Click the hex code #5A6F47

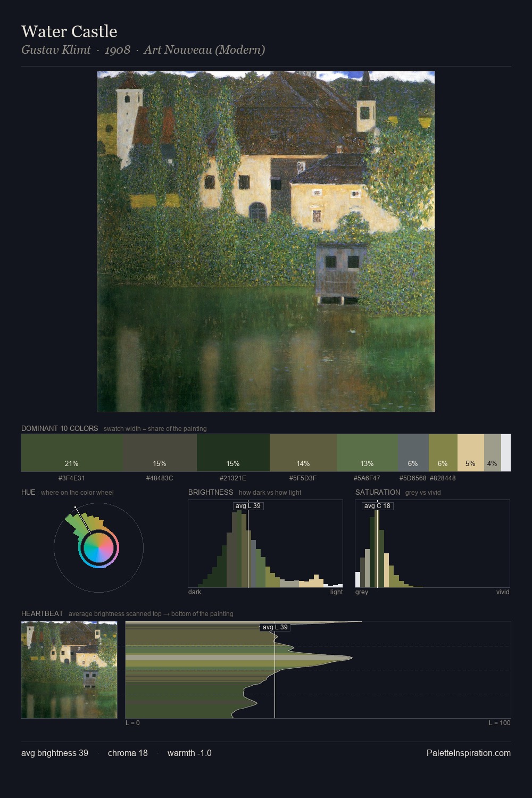(x=367, y=478)
